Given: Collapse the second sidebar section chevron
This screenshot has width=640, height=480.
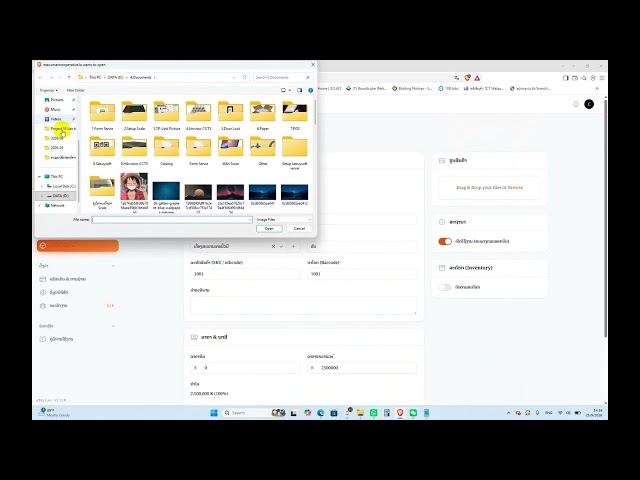Looking at the screenshot, I should [113, 326].
